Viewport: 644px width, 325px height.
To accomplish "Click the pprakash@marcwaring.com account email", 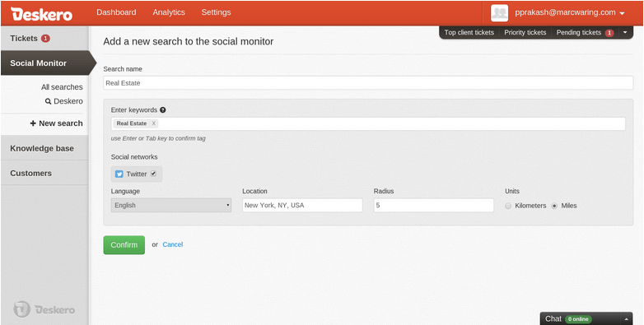I will click(565, 12).
